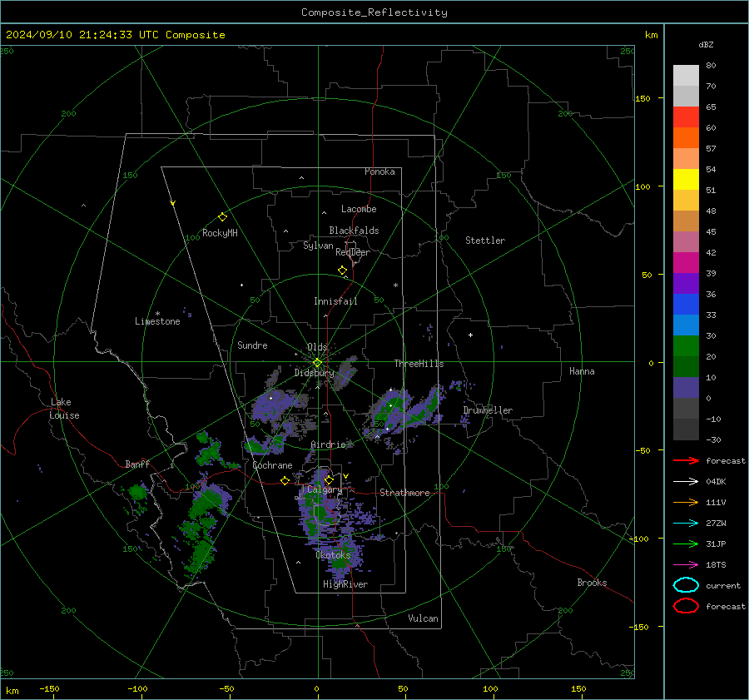Click the Cochrane city label

pyautogui.click(x=272, y=465)
